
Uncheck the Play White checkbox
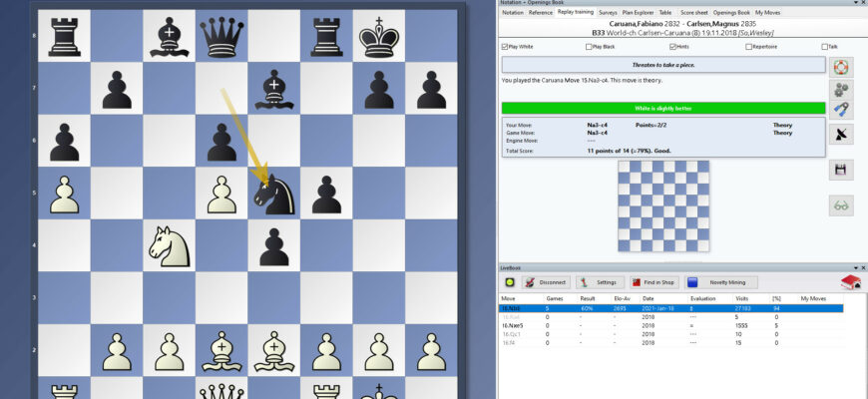coord(504,47)
